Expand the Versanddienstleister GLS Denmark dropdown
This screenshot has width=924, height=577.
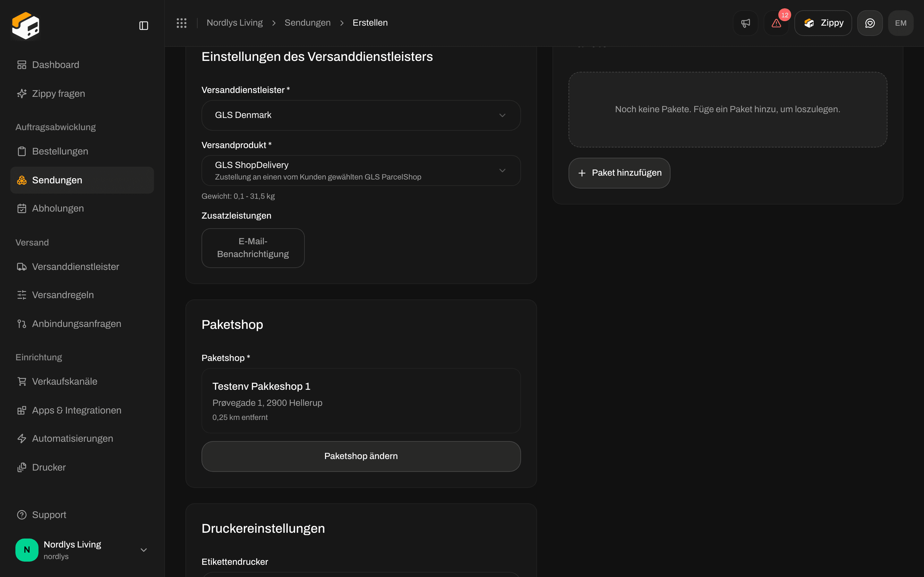[361, 115]
